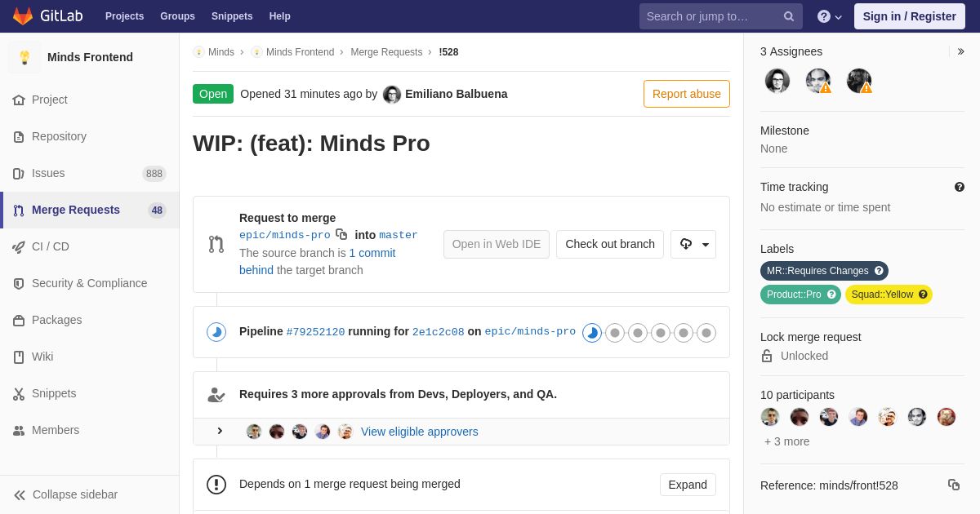Image resolution: width=980 pixels, height=514 pixels.
Task: Click help icon on MR::Requires Changes label
Action: [x=879, y=271]
